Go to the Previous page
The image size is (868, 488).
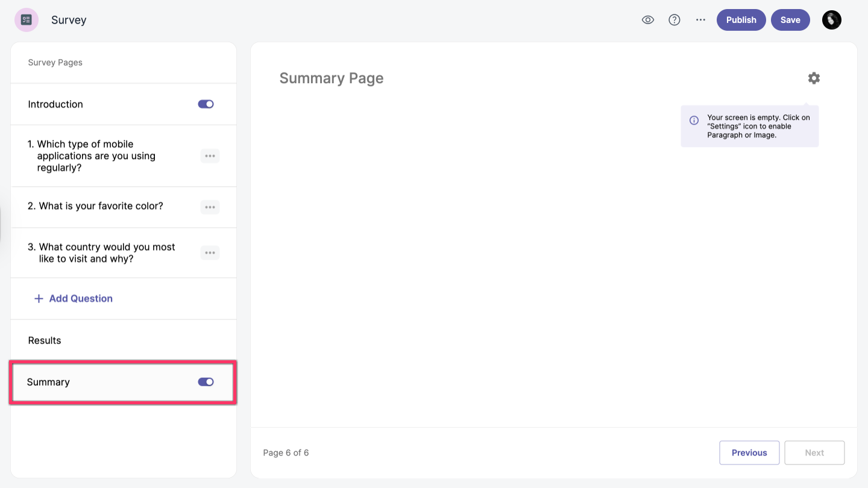click(x=749, y=453)
